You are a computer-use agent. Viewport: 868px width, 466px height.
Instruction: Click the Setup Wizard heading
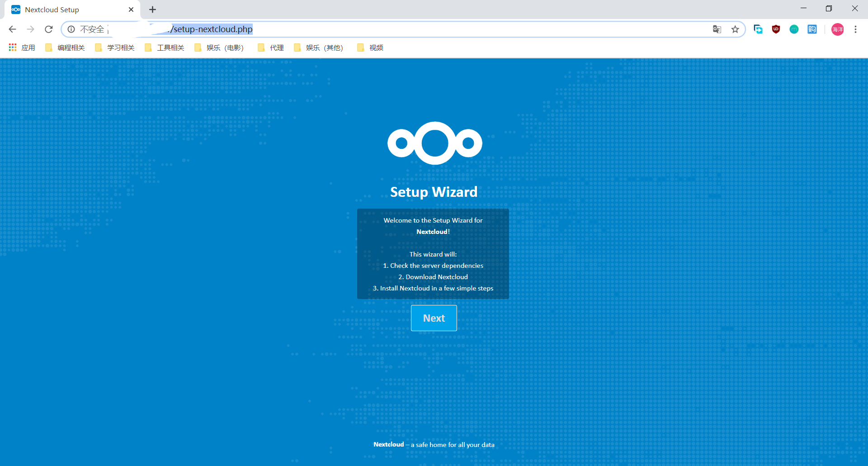(434, 192)
